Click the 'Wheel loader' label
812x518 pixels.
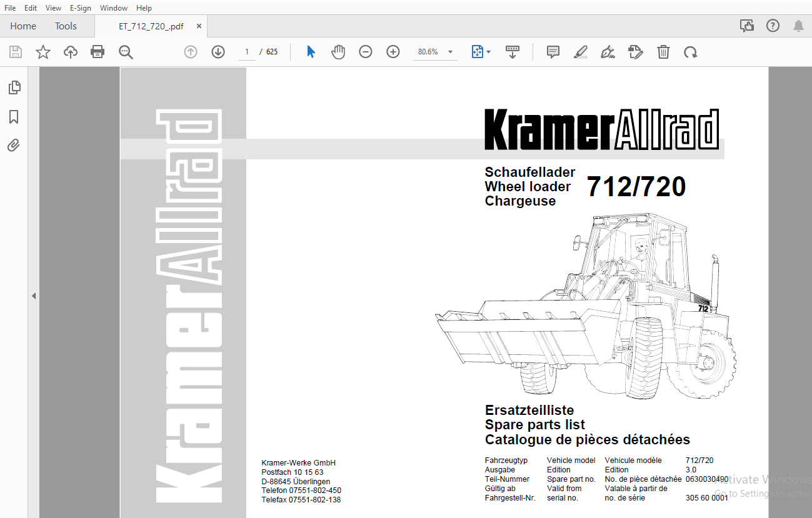tap(528, 187)
